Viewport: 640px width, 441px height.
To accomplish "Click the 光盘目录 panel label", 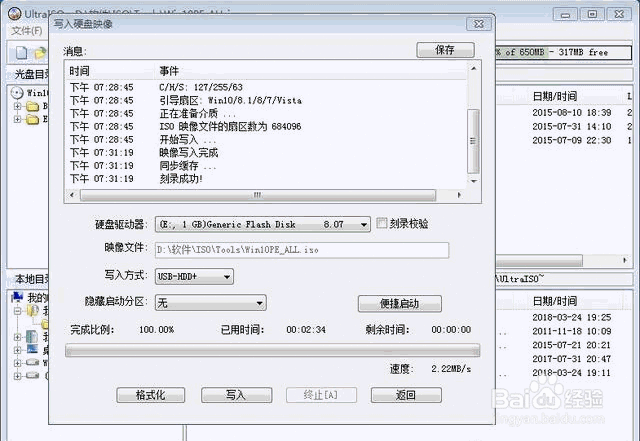I will tap(31, 74).
